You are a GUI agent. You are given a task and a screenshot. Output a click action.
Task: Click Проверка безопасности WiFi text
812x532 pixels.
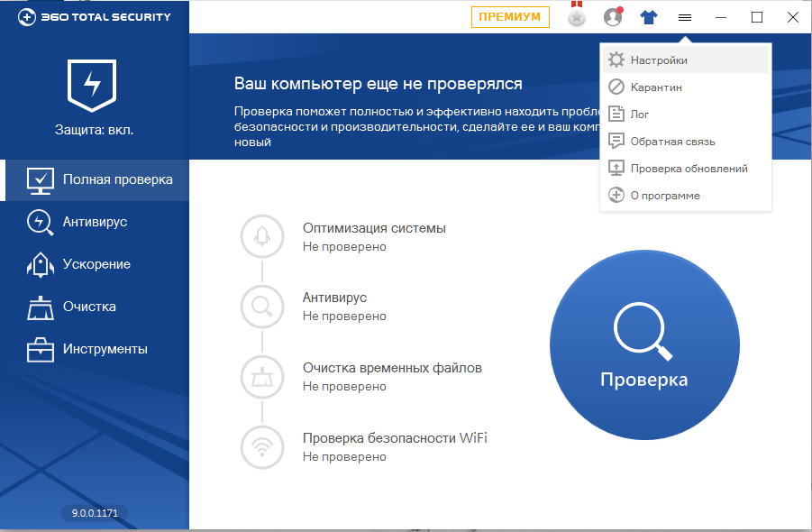(395, 438)
